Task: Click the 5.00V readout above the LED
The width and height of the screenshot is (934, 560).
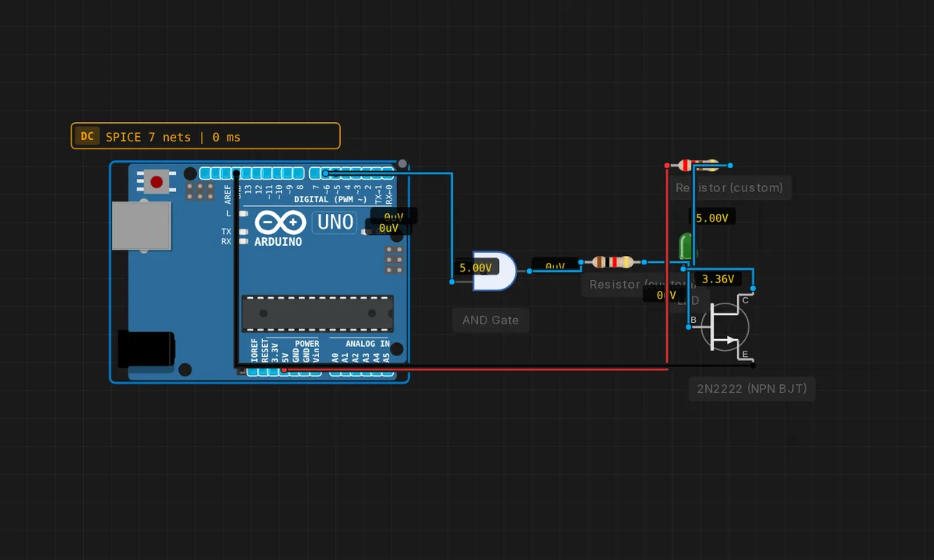Action: [x=711, y=218]
